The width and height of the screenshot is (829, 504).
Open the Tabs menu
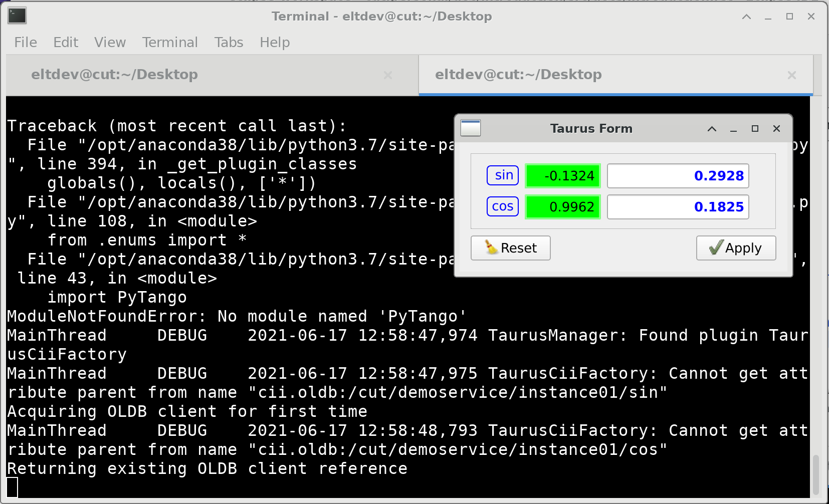coord(229,42)
